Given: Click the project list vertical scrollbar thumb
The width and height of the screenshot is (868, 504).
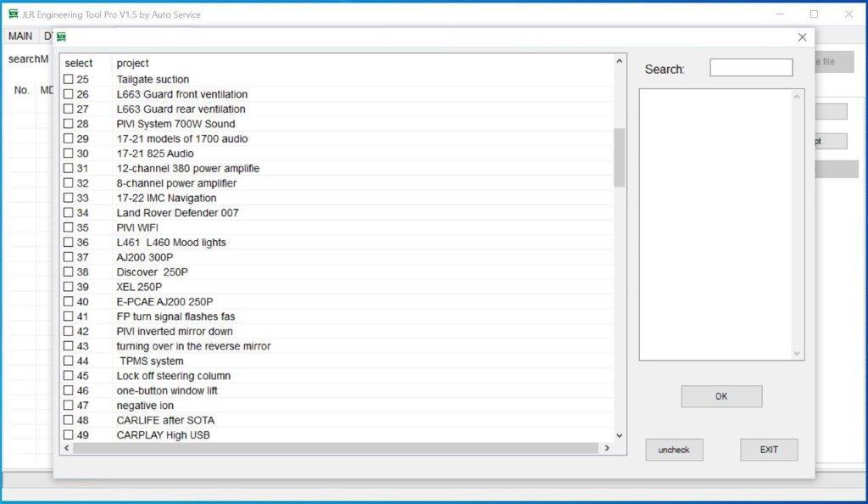Looking at the screenshot, I should (x=620, y=157).
